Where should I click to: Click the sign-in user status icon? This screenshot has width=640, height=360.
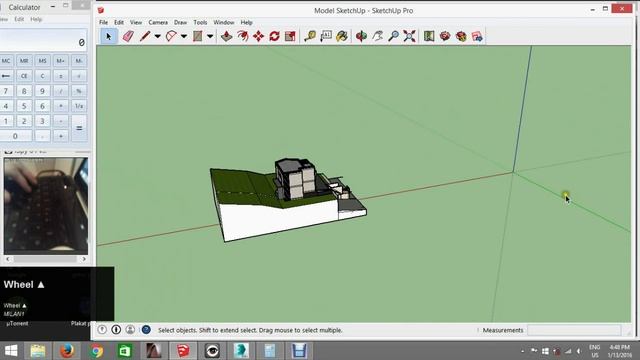click(130, 329)
